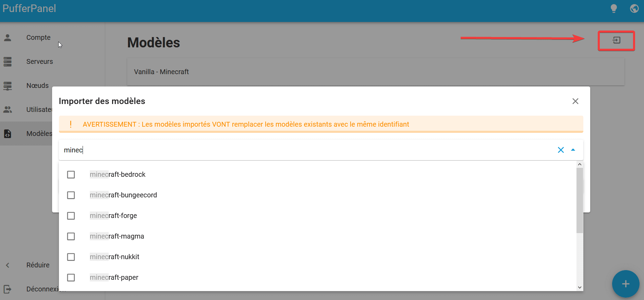Select the minecraft-magma option text
Screen dimensions: 644x300
coord(117,236)
